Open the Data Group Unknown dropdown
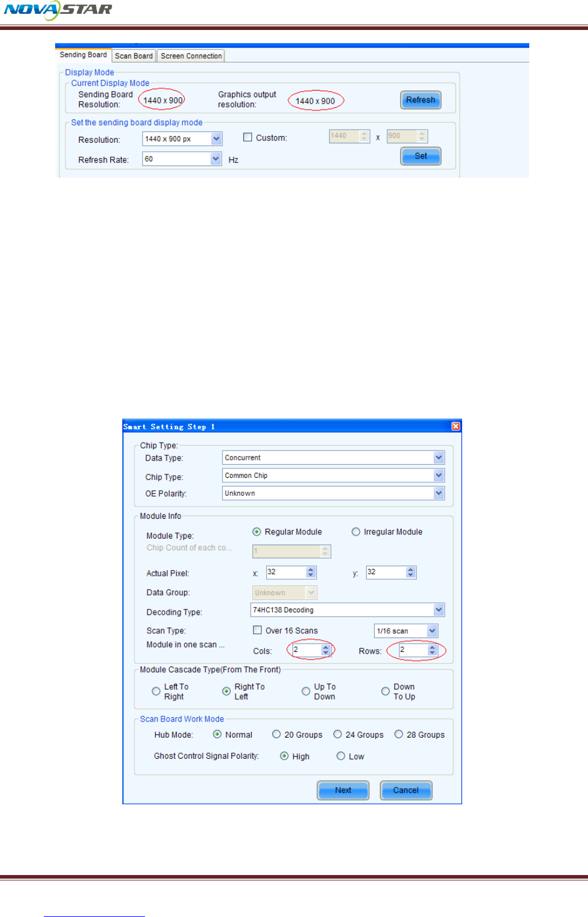 click(311, 593)
